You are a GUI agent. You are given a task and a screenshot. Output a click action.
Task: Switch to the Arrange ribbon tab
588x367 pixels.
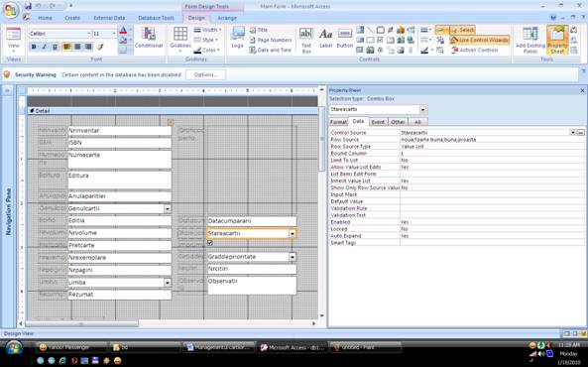(x=227, y=18)
